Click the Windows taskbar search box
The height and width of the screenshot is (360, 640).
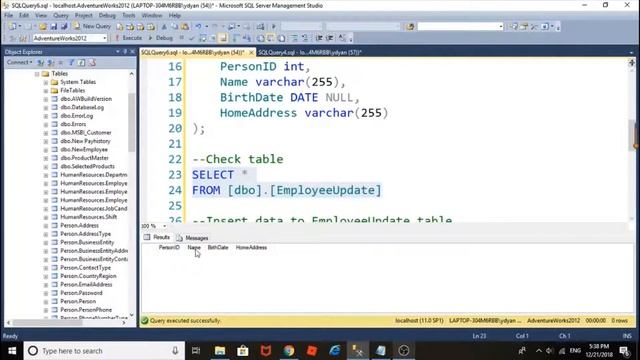(x=103, y=351)
